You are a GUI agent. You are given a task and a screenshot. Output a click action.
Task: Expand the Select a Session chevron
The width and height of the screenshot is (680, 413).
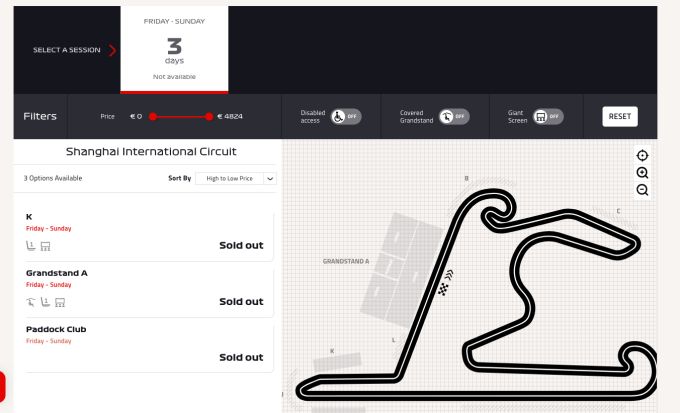coord(112,50)
